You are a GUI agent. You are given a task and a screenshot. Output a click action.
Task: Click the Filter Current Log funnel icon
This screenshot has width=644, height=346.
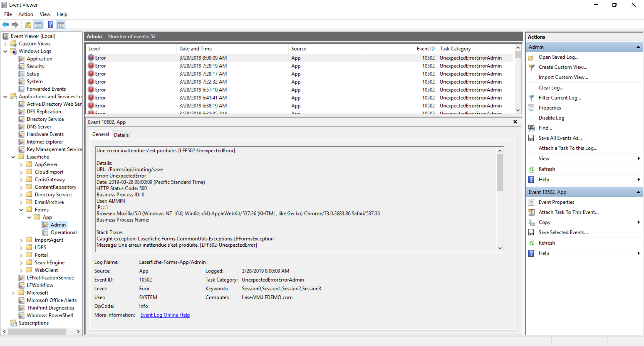coord(531,98)
